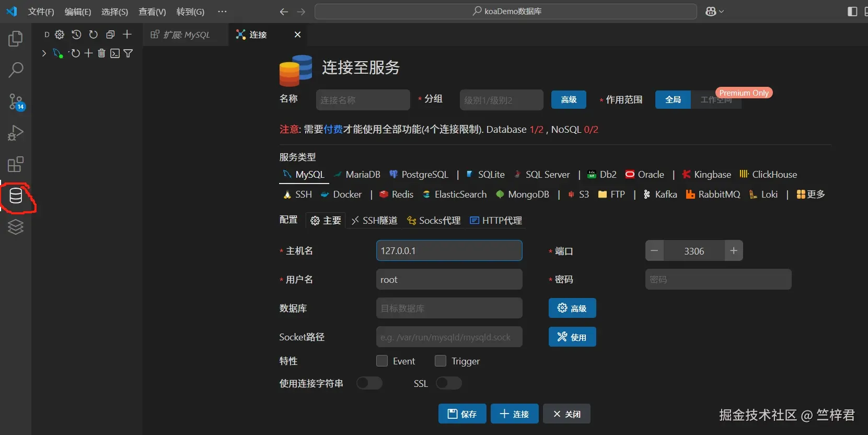Select 全局 scope option
The image size is (868, 435).
[673, 99]
